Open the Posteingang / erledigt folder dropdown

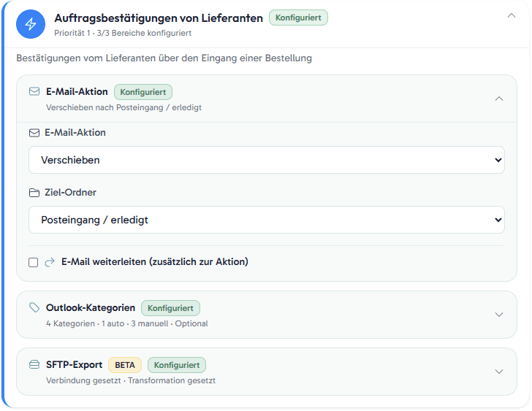coord(267,220)
